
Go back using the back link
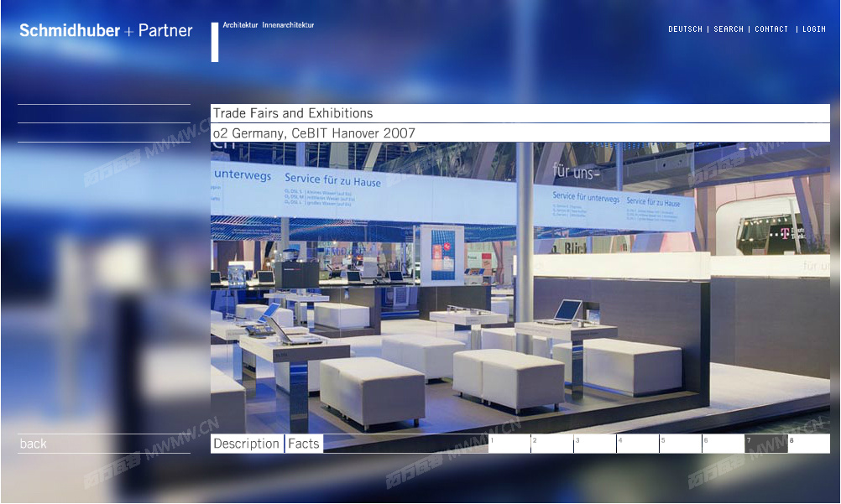point(34,444)
